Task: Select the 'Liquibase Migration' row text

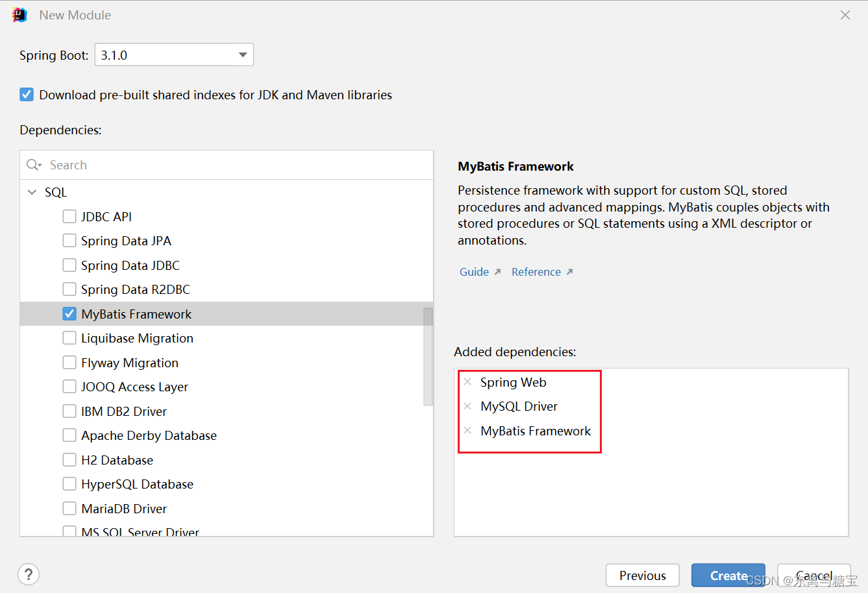Action: pos(137,338)
